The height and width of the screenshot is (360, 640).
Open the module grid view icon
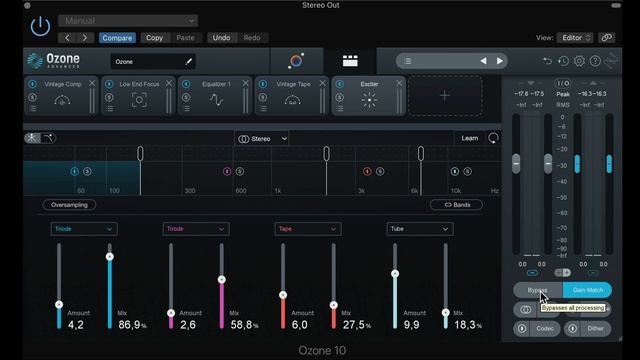point(350,61)
